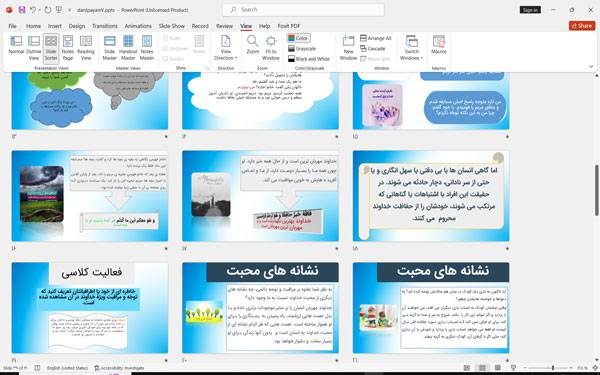600x375 pixels.
Task: Select the slide with stormy landscape photo
Action: click(x=90, y=196)
